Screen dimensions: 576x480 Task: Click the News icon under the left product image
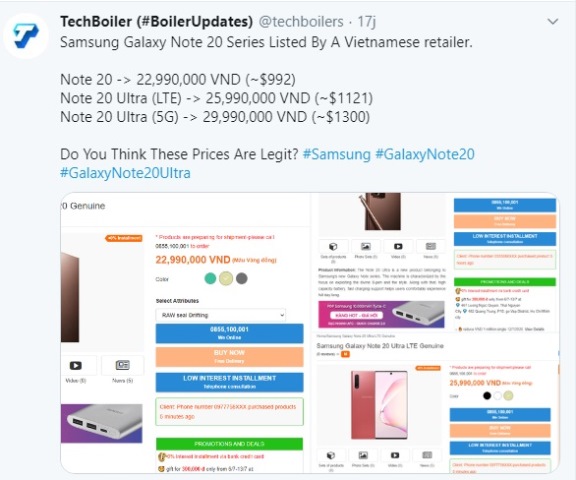122,365
